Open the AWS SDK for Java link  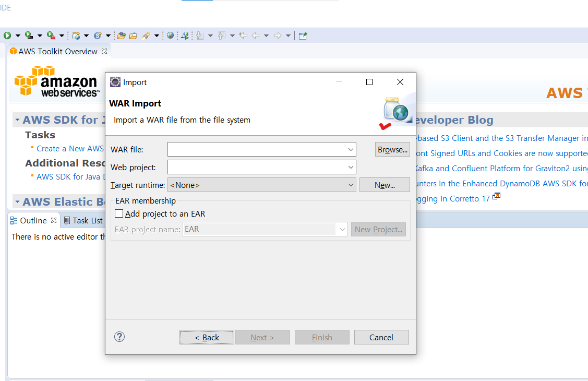pos(70,176)
